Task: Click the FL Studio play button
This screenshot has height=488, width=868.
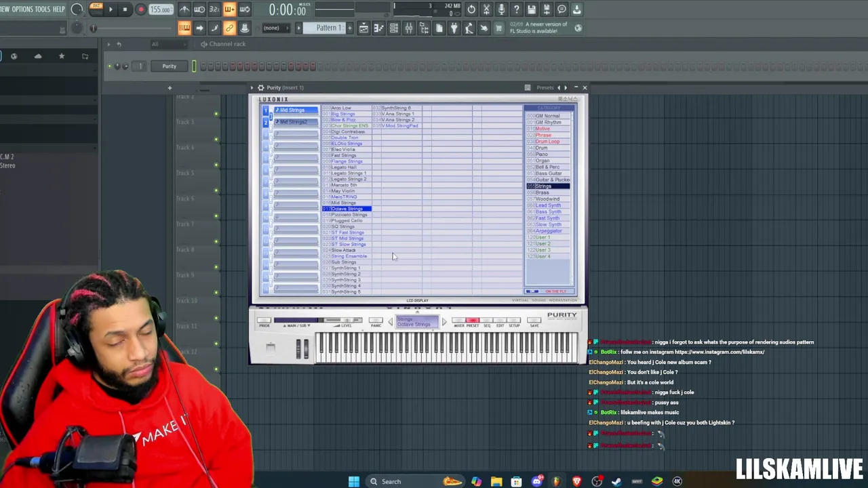Action: [111, 9]
